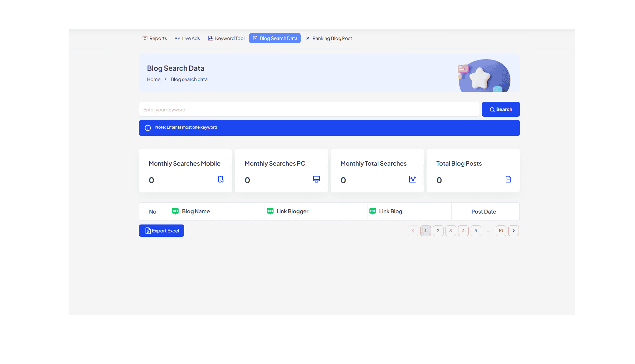Click the No column header
635x364 pixels.
[153, 212]
